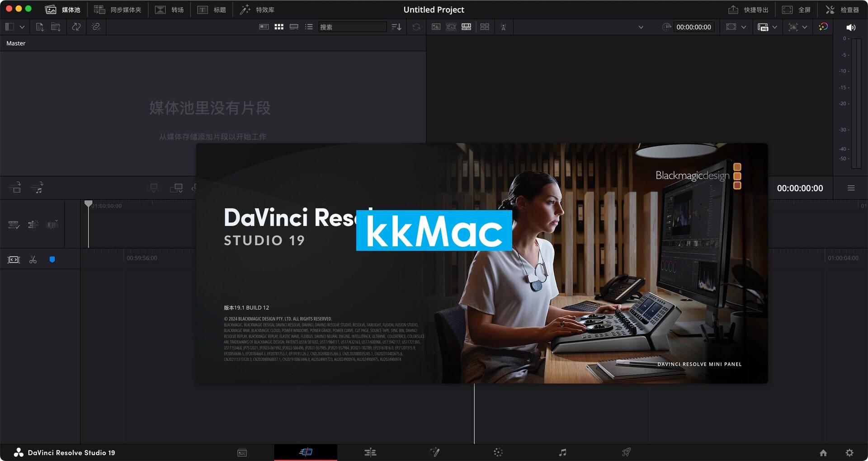Image resolution: width=868 pixels, height=461 pixels.
Task: Expand the safe area dropdown arrow
Action: point(805,27)
